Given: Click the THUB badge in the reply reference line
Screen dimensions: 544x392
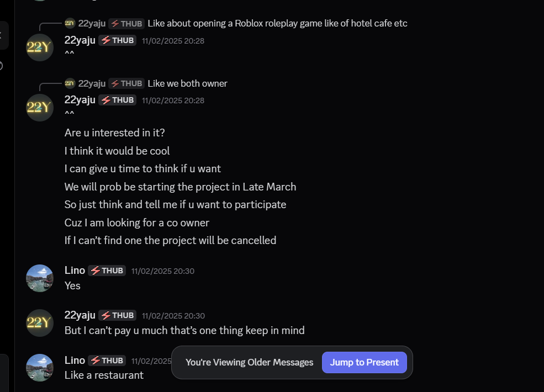Looking at the screenshot, I should 126,23.
